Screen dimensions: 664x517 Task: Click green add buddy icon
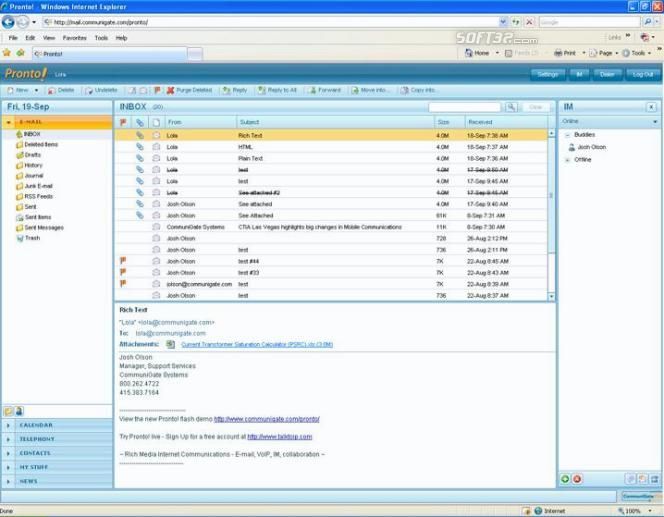point(565,479)
